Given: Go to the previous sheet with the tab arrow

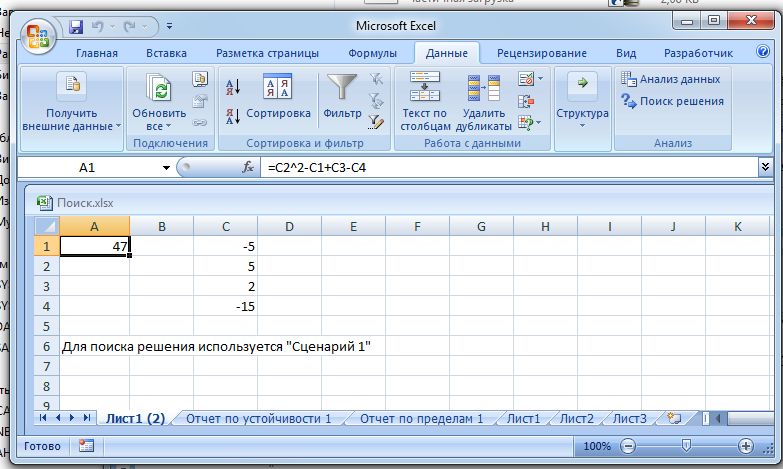Looking at the screenshot, I should [58, 418].
